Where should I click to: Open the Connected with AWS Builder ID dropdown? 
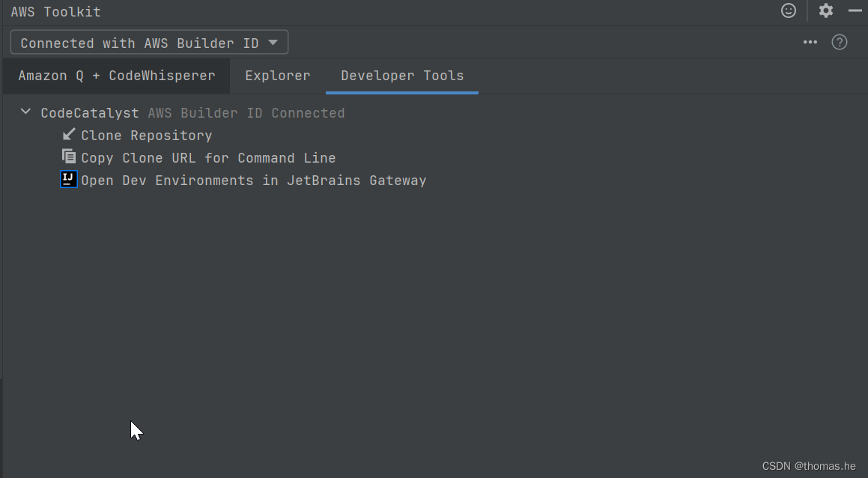tap(150, 43)
